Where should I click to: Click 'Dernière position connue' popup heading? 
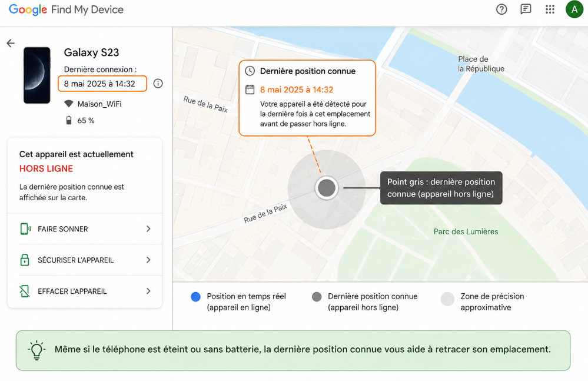[x=308, y=71]
